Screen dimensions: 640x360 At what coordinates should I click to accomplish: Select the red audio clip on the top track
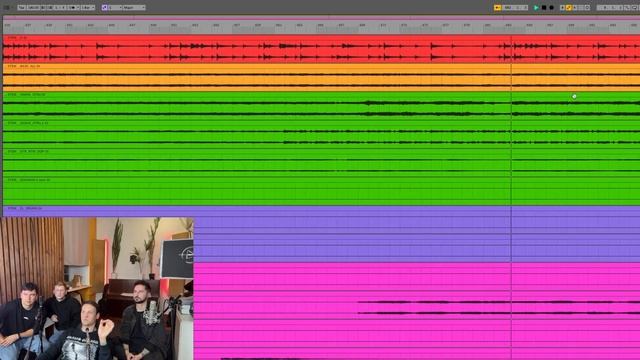(321, 49)
